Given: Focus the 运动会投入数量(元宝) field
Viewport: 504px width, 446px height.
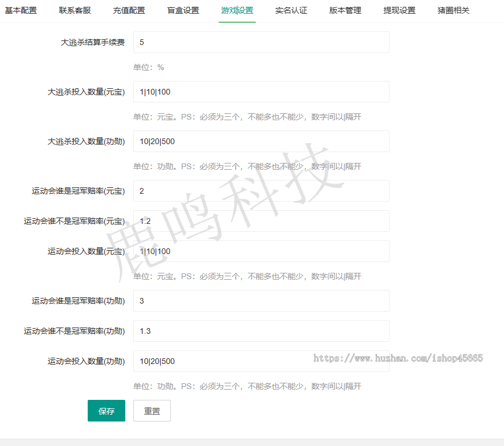Looking at the screenshot, I should [x=261, y=251].
